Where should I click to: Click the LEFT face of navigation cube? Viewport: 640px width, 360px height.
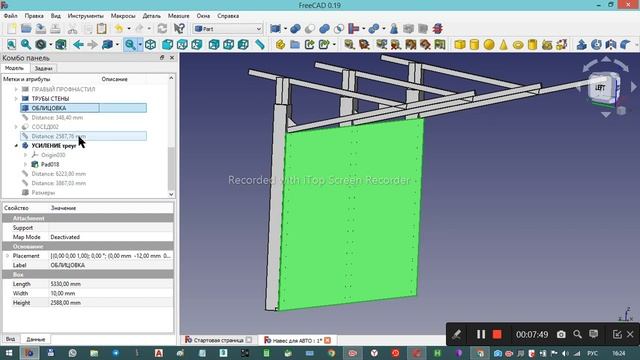coord(600,87)
